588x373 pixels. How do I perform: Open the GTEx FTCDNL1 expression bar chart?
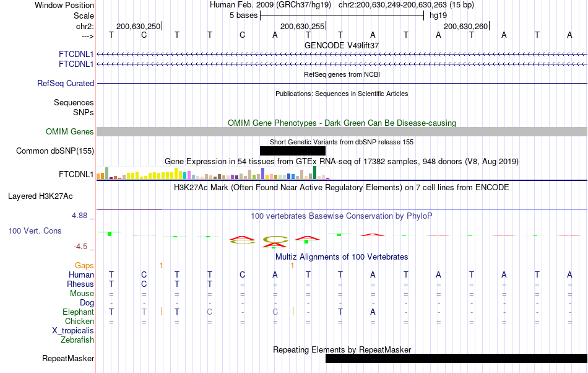(213, 173)
